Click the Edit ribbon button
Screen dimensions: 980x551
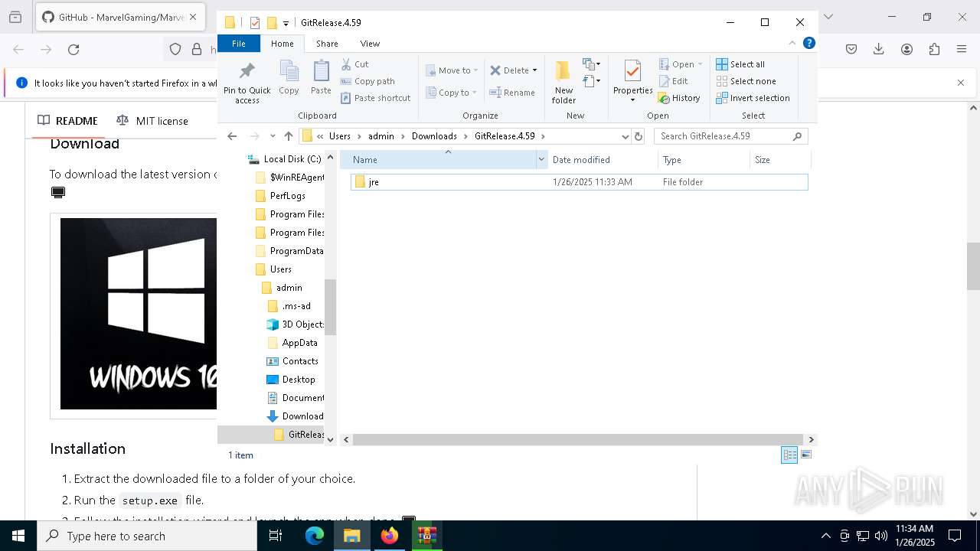coord(674,81)
